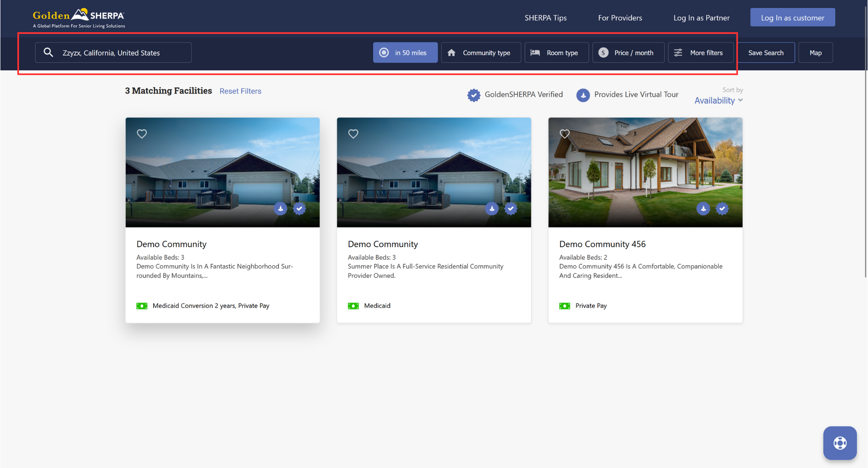The image size is (868, 468).
Task: Click the GoldenSHERPA Verified legend badge icon
Action: coord(474,95)
